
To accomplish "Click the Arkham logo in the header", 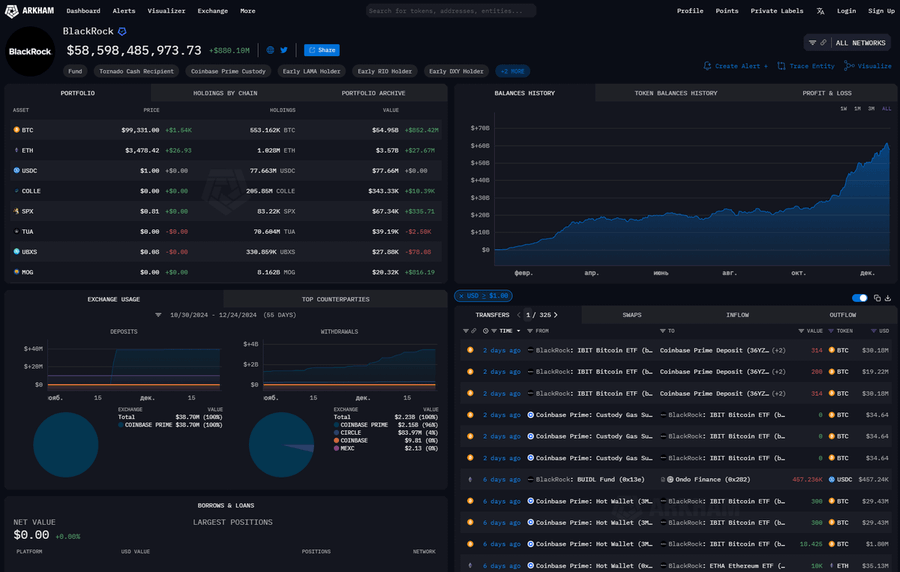I will (32, 10).
